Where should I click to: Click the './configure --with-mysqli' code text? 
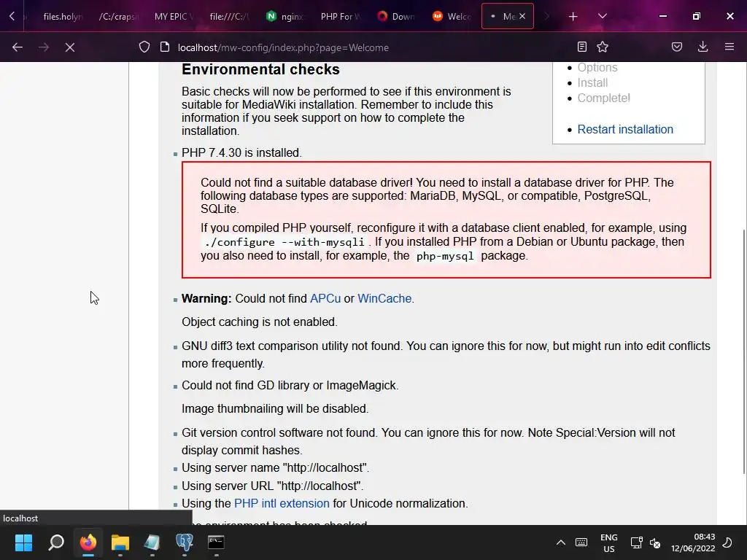click(285, 242)
